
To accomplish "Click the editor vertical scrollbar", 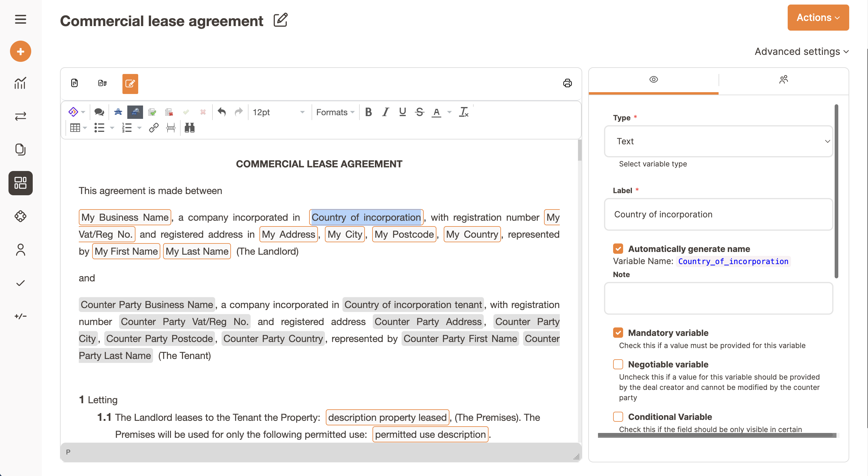I will (x=579, y=150).
